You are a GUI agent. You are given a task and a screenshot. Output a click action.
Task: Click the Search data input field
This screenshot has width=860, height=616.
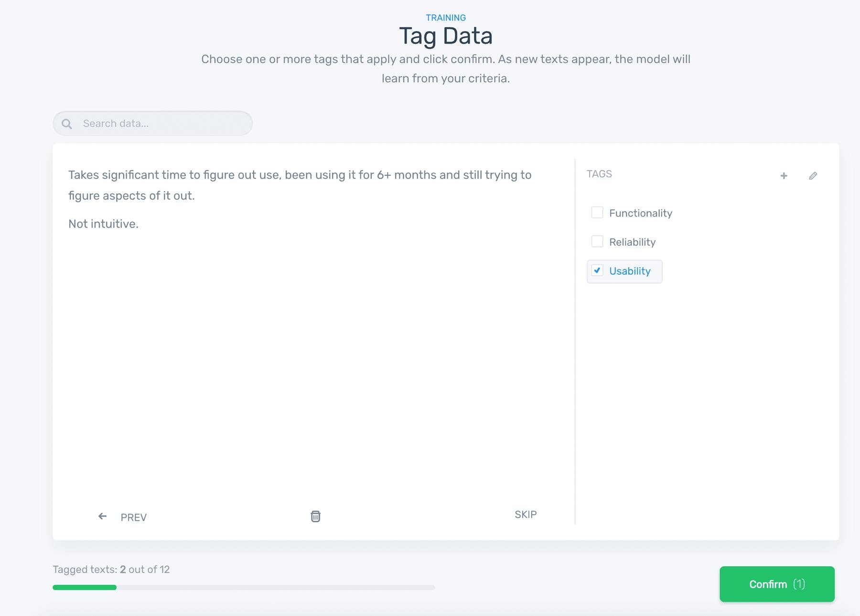[x=162, y=124]
